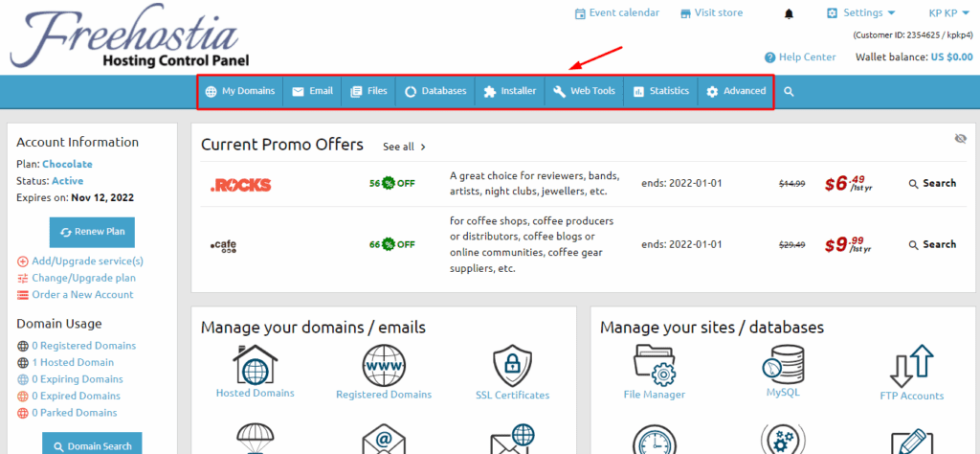The height and width of the screenshot is (454, 980).
Task: Open the Databases menu
Action: coord(435,91)
